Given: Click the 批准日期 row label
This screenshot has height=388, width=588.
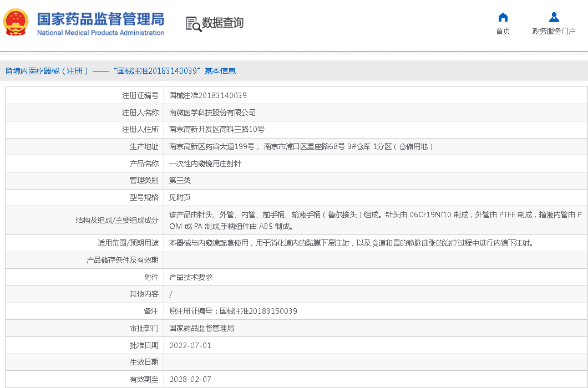Looking at the screenshot, I should pos(144,345).
